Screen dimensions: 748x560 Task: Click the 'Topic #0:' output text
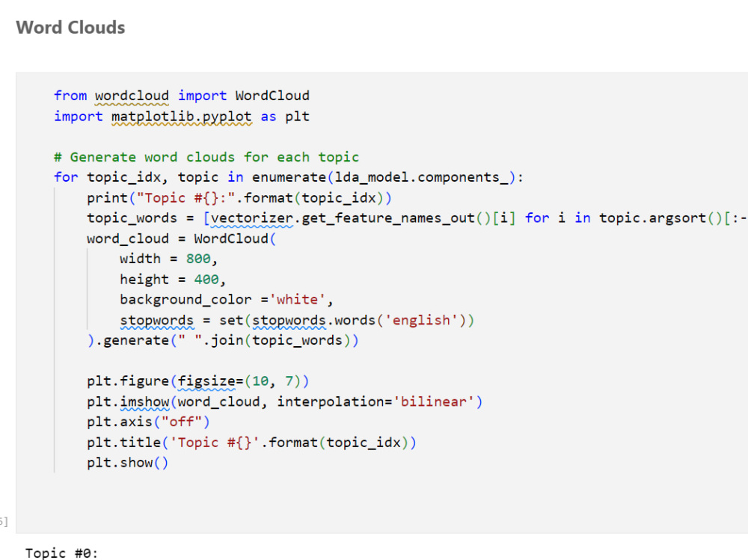pyautogui.click(x=61, y=553)
